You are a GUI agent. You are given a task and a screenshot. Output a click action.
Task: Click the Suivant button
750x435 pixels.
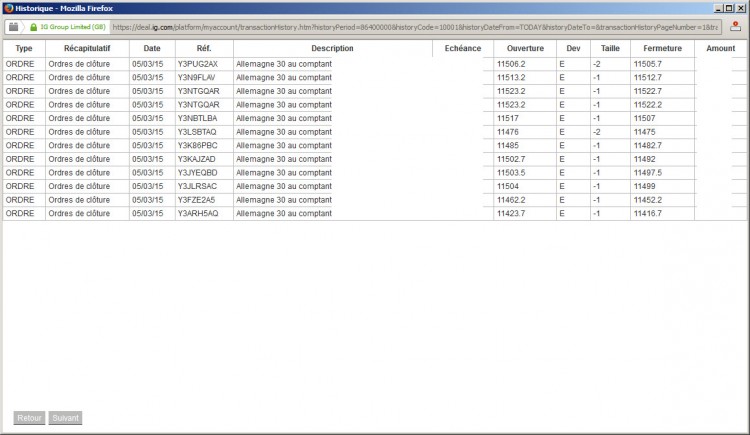[x=66, y=418]
